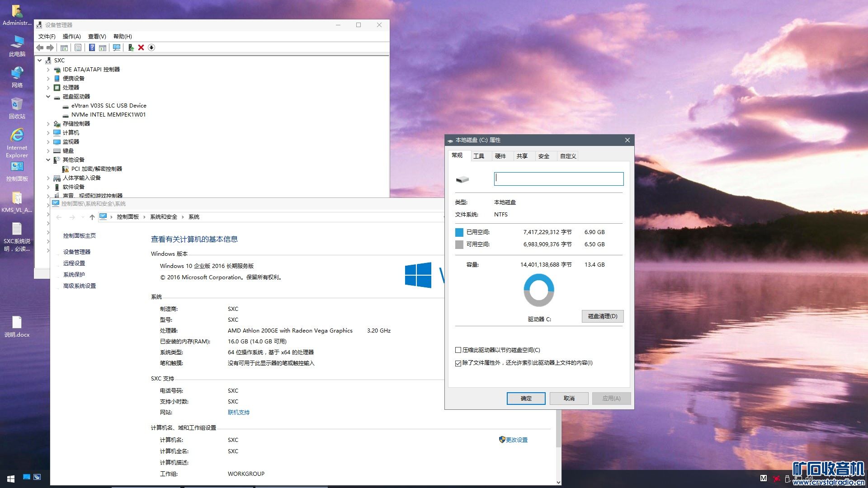Screen dimensions: 868x488
Task: Collapse the 磁盘驱动器 tree node
Action: (x=48, y=97)
